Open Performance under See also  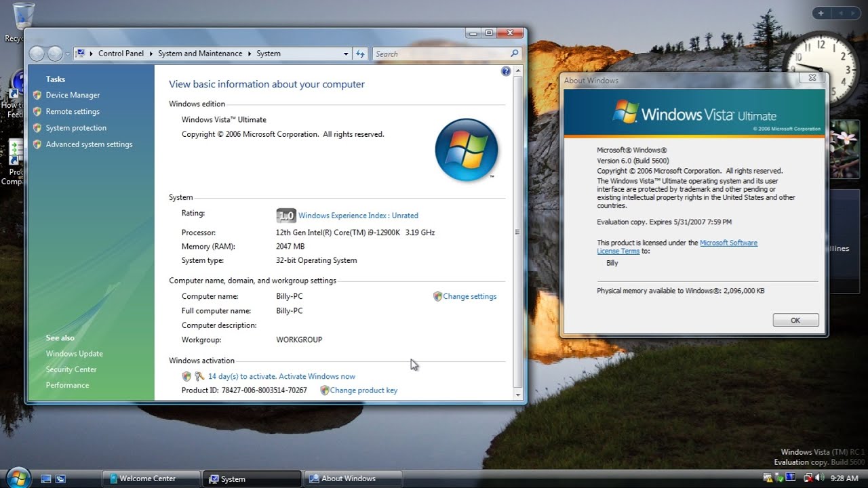pyautogui.click(x=67, y=385)
